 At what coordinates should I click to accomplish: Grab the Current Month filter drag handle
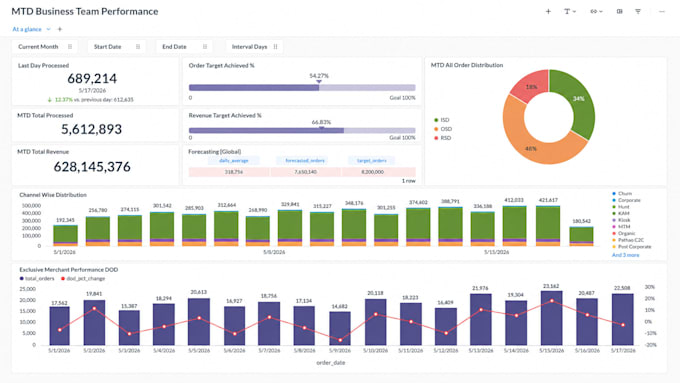coord(70,46)
